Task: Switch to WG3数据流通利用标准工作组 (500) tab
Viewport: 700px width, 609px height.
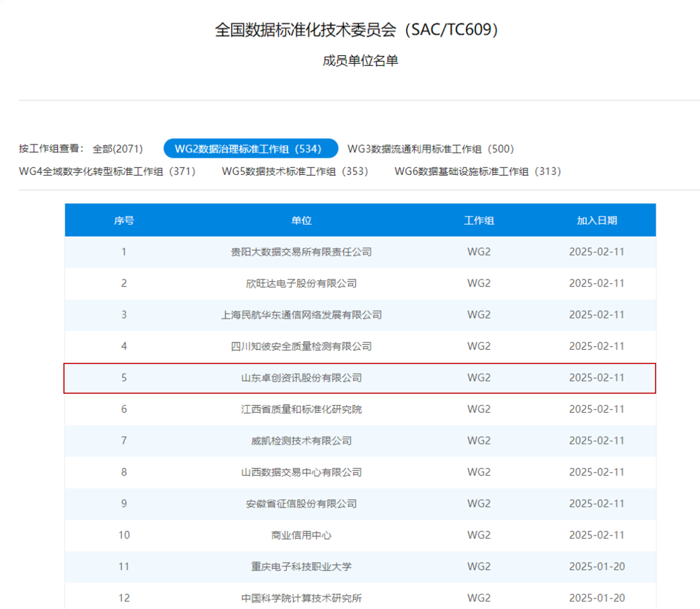Action: point(431,149)
